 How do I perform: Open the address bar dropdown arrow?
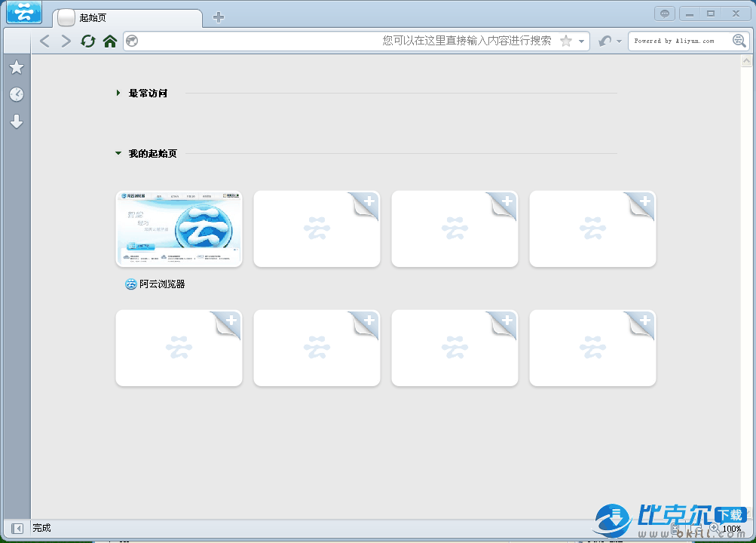pos(581,41)
